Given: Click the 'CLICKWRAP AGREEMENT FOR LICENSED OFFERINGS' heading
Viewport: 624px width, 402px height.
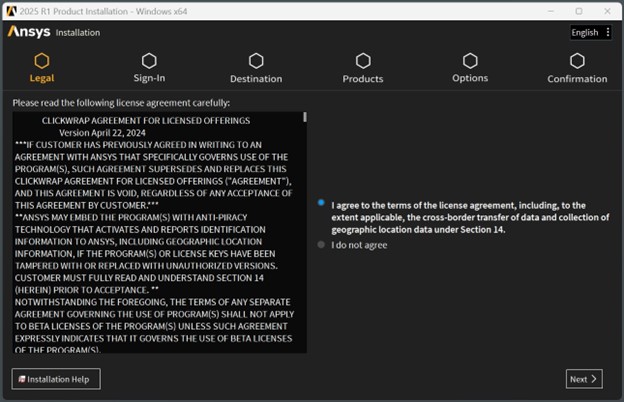Looking at the screenshot, I should click(146, 121).
